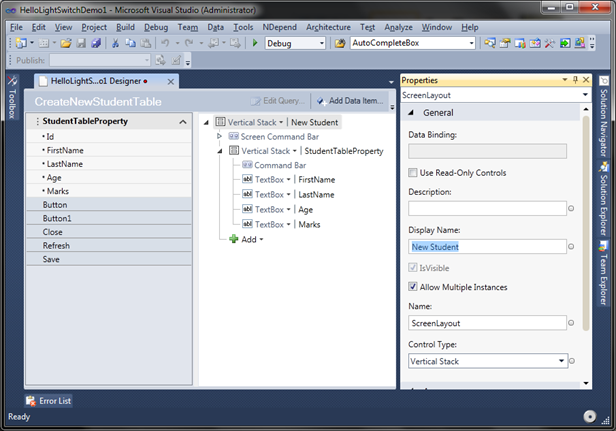Click the Cut scissors icon
The height and width of the screenshot is (431, 616).
[115, 43]
